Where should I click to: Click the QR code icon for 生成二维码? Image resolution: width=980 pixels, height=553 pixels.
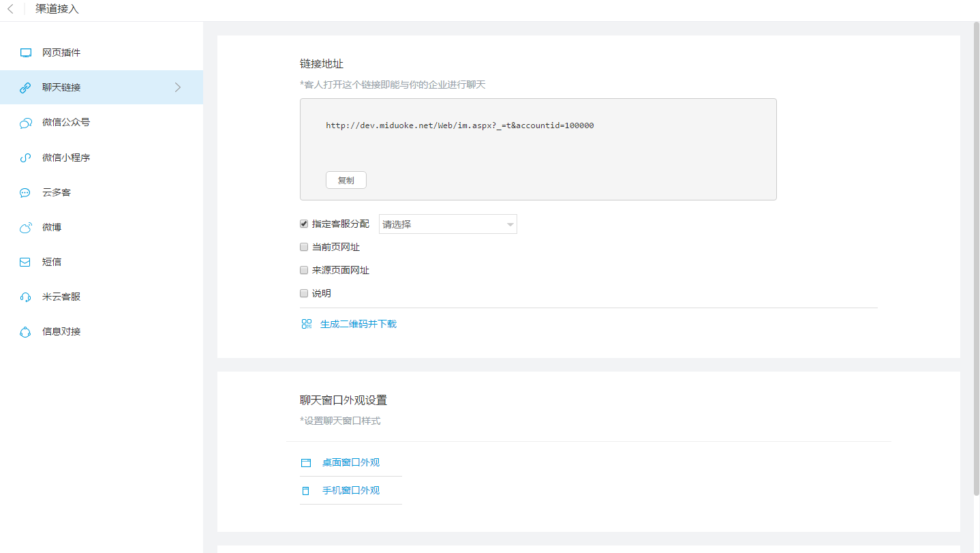(307, 324)
